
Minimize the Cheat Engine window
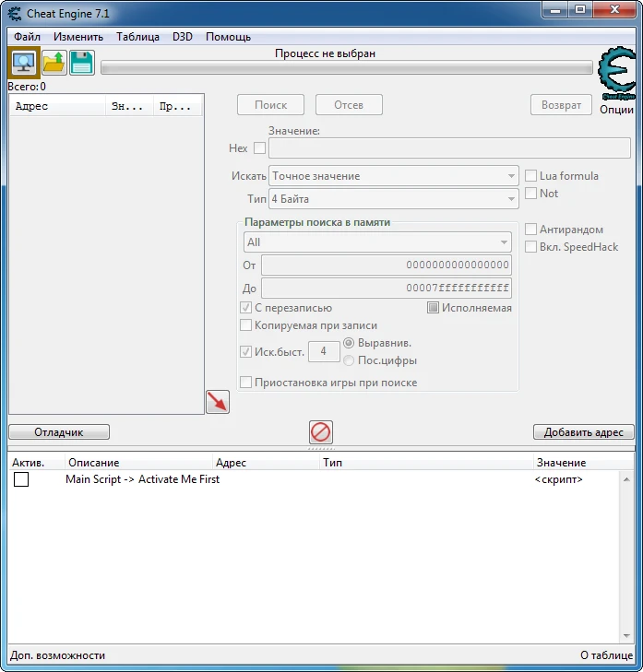click(555, 9)
